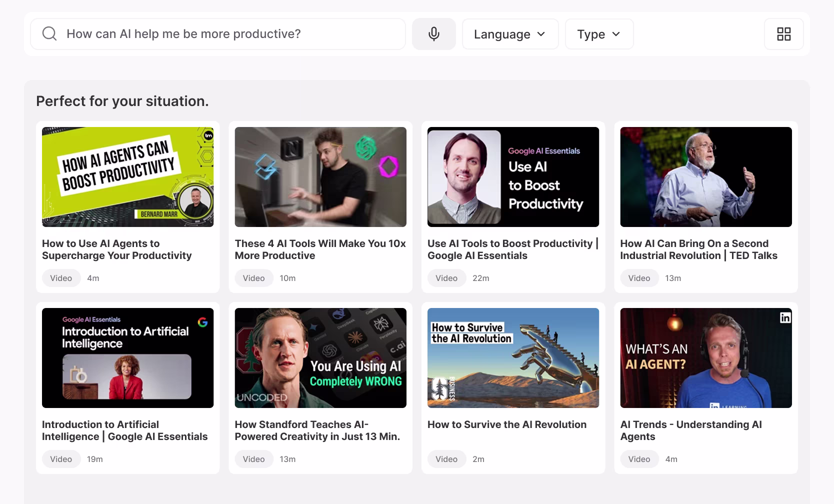Click Video tag on the 22m card
The image size is (834, 504).
pos(446,278)
